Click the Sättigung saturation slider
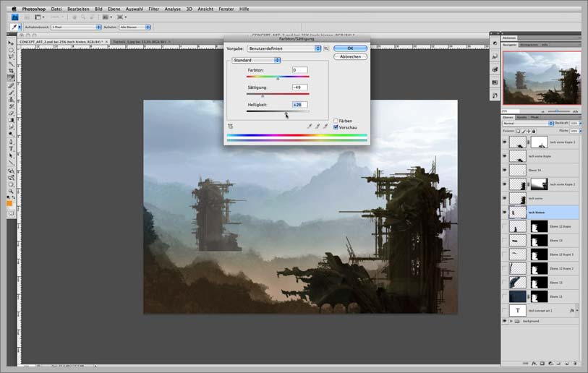 coord(278,95)
